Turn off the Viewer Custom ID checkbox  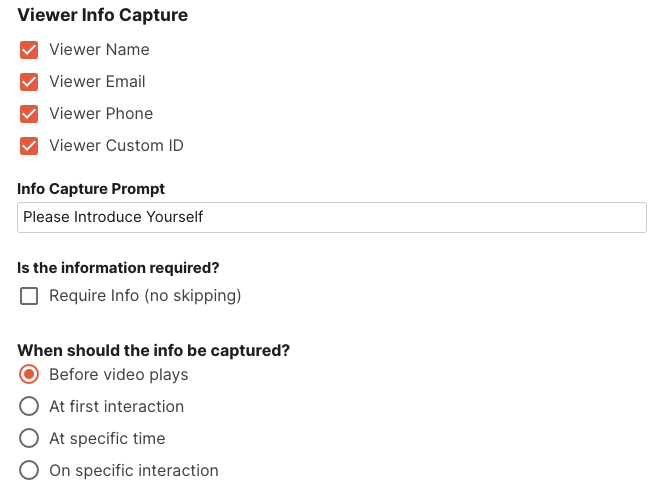pyautogui.click(x=29, y=146)
